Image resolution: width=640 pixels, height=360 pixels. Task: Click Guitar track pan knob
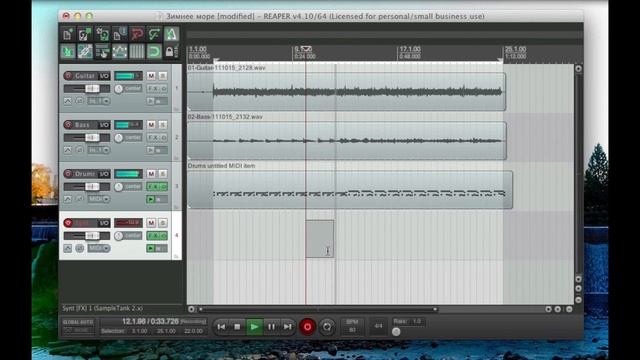coord(118,89)
